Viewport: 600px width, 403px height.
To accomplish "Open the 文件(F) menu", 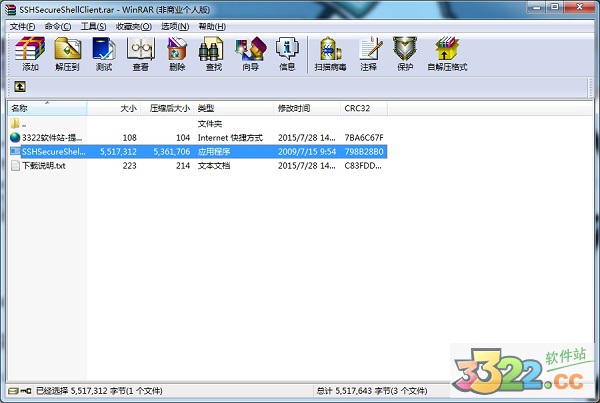I will click(22, 26).
